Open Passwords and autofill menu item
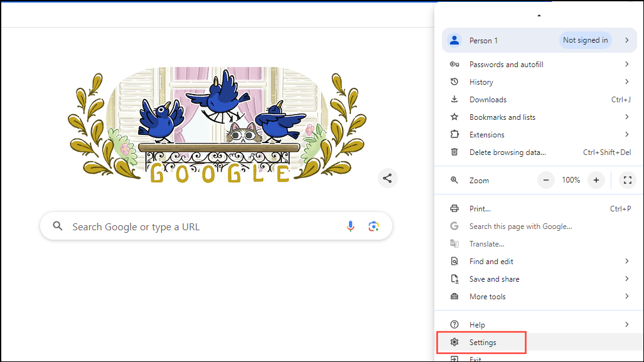The width and height of the screenshot is (644, 362). (x=506, y=64)
